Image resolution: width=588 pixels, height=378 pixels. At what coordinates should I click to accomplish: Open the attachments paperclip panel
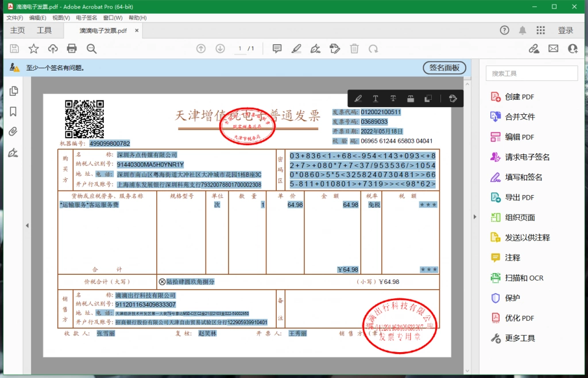click(13, 131)
